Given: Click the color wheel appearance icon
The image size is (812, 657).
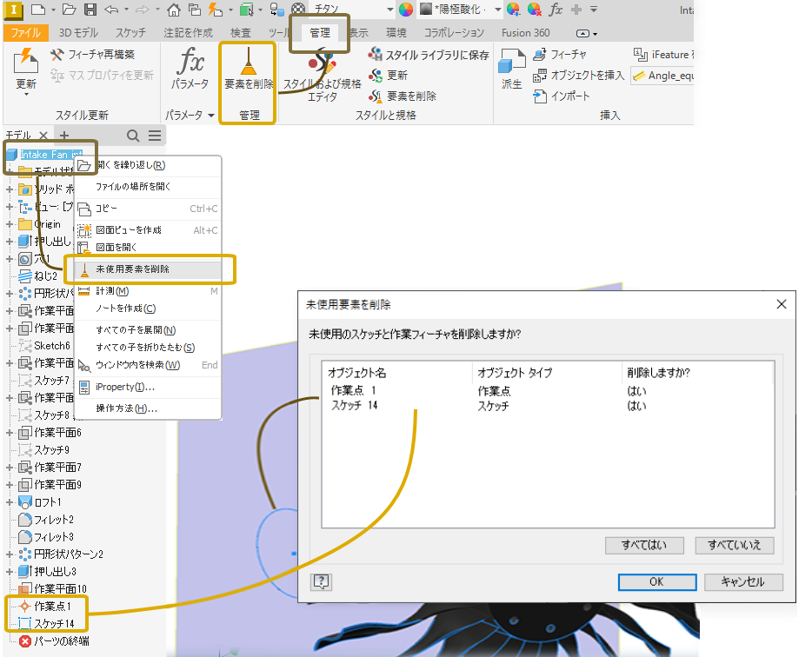Looking at the screenshot, I should (406, 10).
